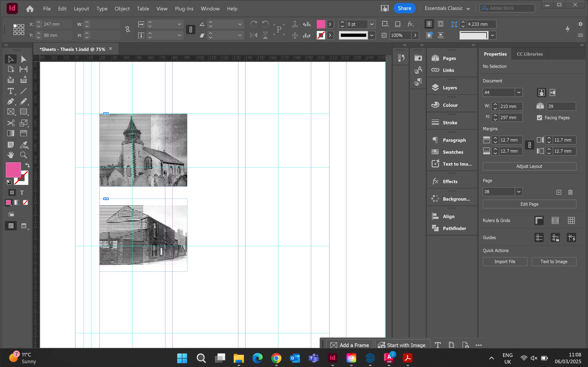
Task: Expand the page number 38 dropdown
Action: [519, 192]
